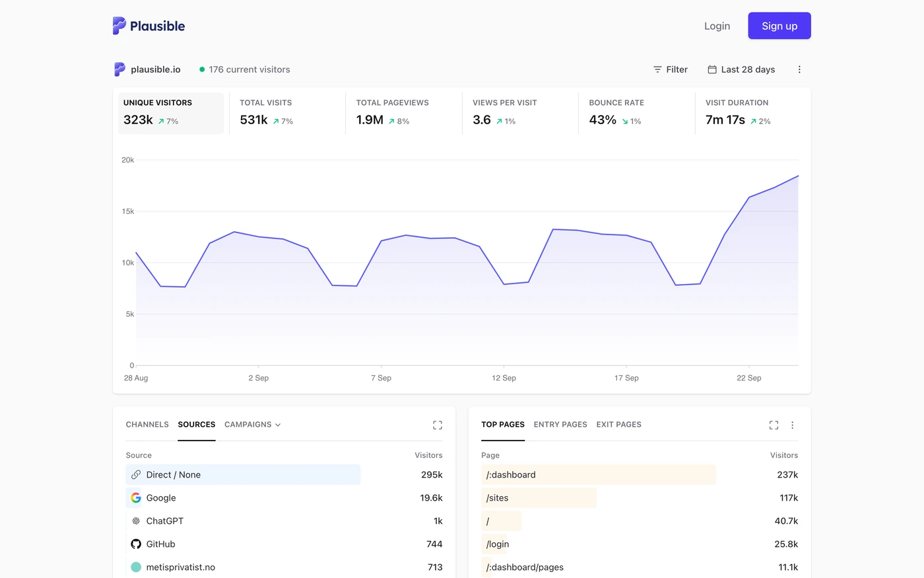Click the 12 Sep label on chart axis

point(504,378)
